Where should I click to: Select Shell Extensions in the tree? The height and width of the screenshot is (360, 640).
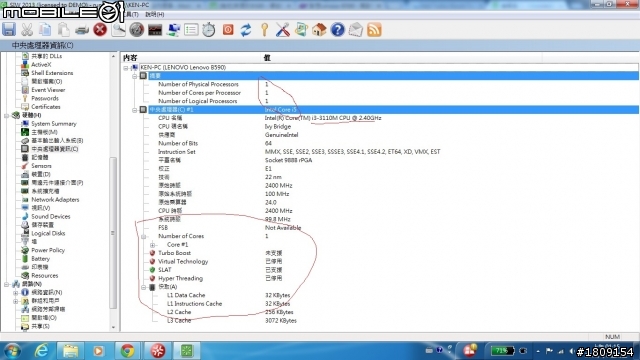[x=52, y=73]
